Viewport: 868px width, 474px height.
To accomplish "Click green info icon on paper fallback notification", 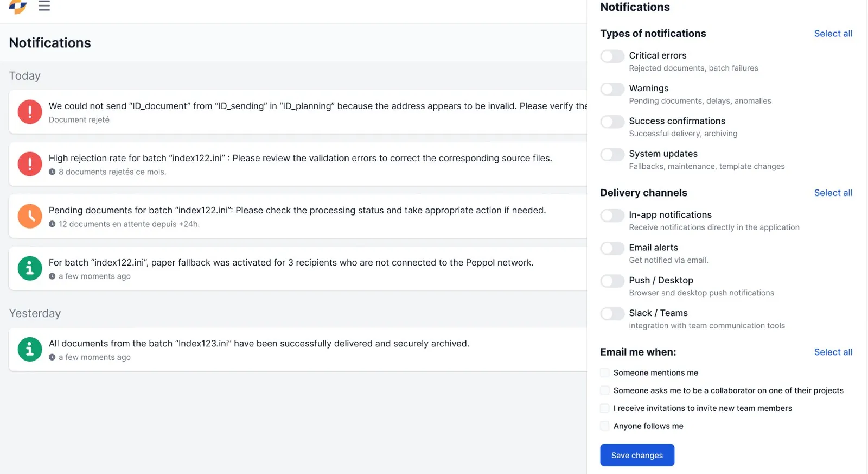I will pos(30,268).
